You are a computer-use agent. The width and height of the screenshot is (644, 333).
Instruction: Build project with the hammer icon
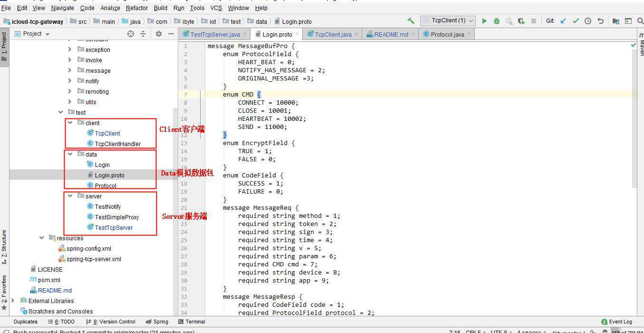(x=411, y=21)
